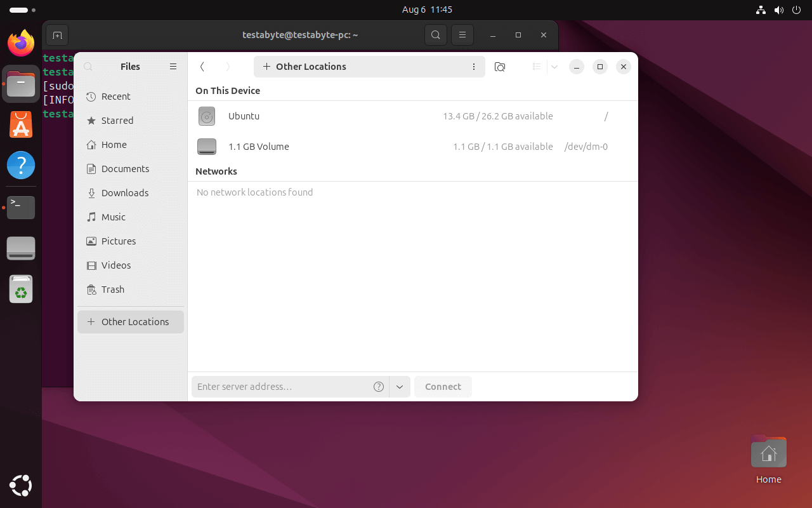Click the server address input field
The height and width of the screenshot is (508, 812).
[279, 387]
